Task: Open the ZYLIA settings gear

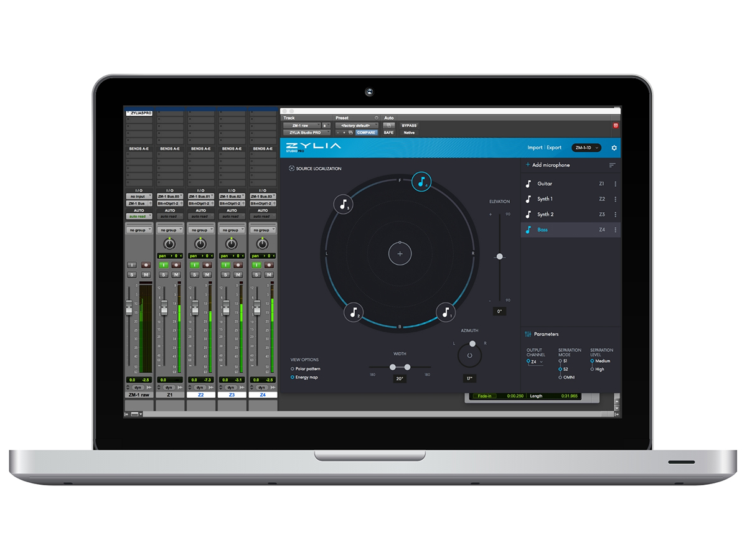Action: coord(614,148)
